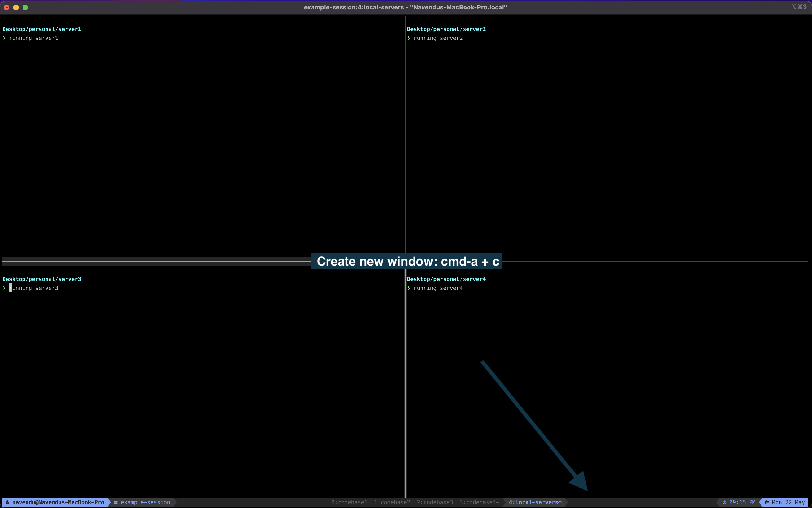Switch to the 1:codebase2 window tab
This screenshot has height=508, width=812.
pos(392,502)
